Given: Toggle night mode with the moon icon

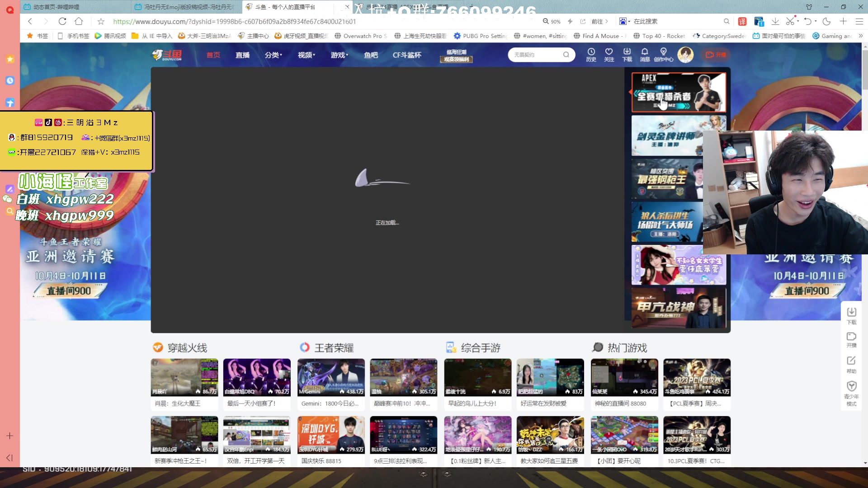Looking at the screenshot, I should 827,21.
